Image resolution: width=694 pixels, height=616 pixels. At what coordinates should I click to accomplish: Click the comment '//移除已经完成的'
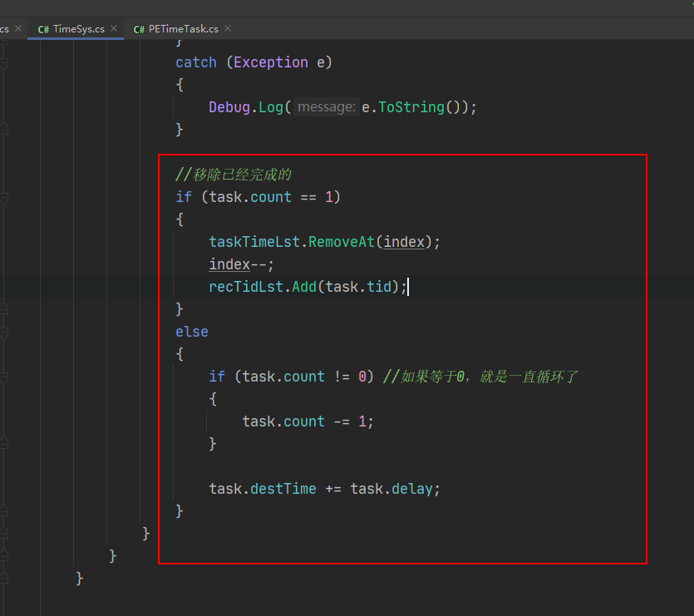coord(234,175)
